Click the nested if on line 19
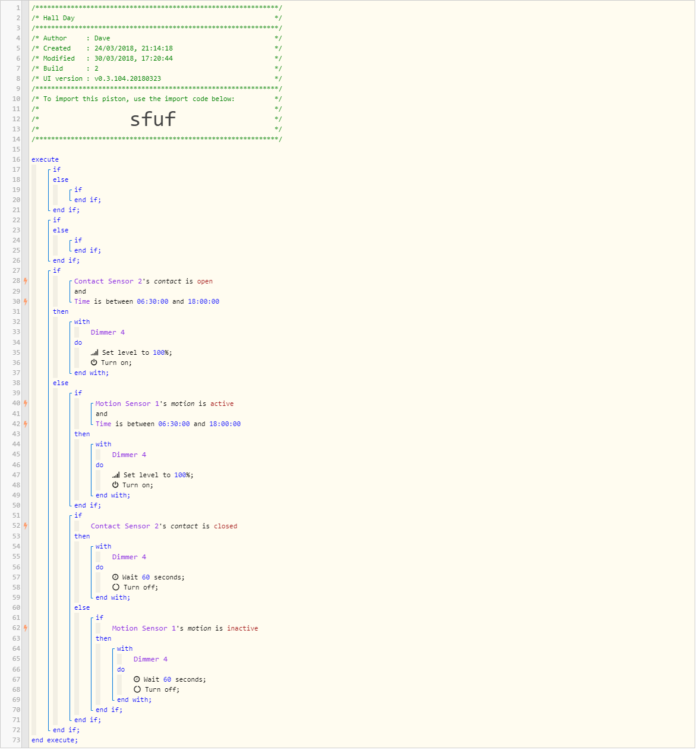 point(78,190)
